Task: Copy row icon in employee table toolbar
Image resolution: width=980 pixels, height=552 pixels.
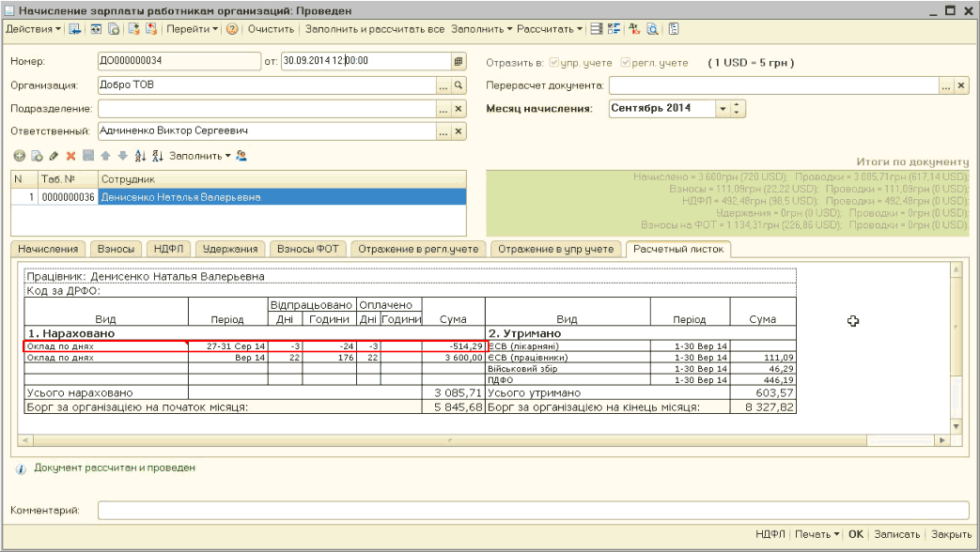Action: 37,156
